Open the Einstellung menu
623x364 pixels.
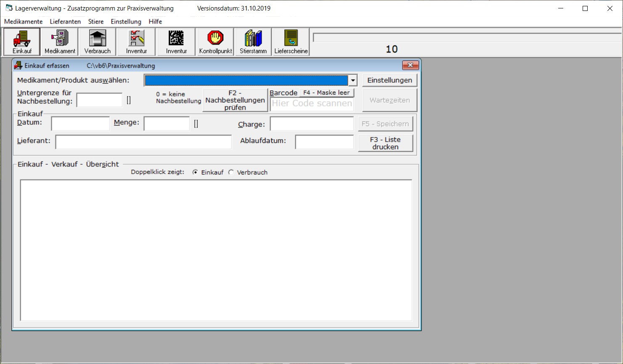(126, 21)
